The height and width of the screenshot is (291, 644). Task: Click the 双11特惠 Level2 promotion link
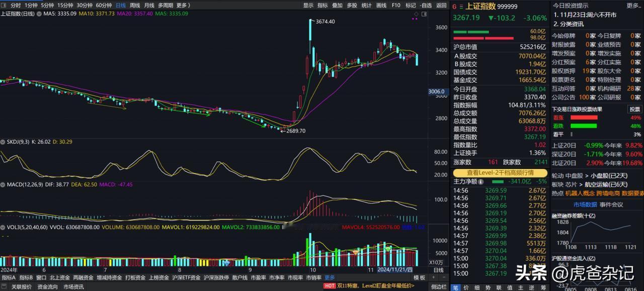(x=376, y=286)
